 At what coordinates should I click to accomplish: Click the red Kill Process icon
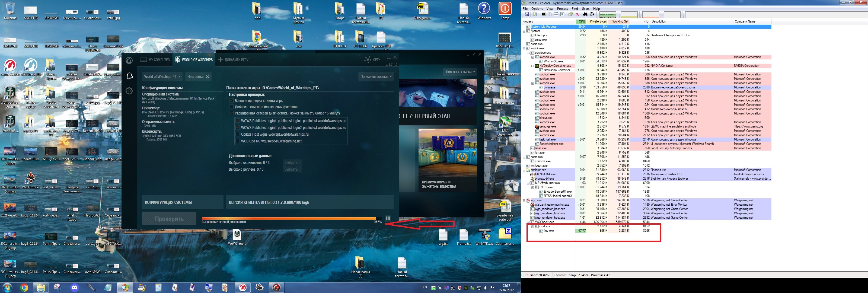[577, 14]
